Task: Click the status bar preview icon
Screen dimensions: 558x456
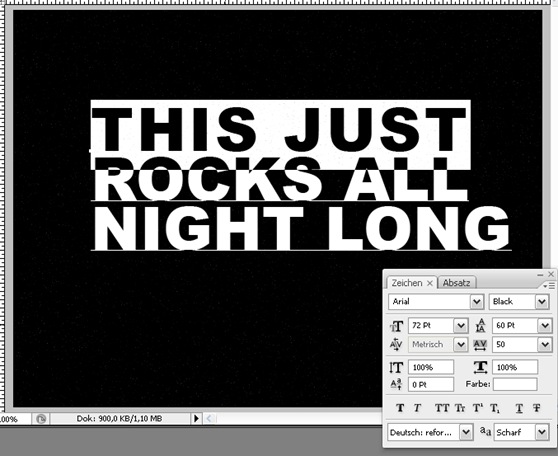Action: pos(41,419)
